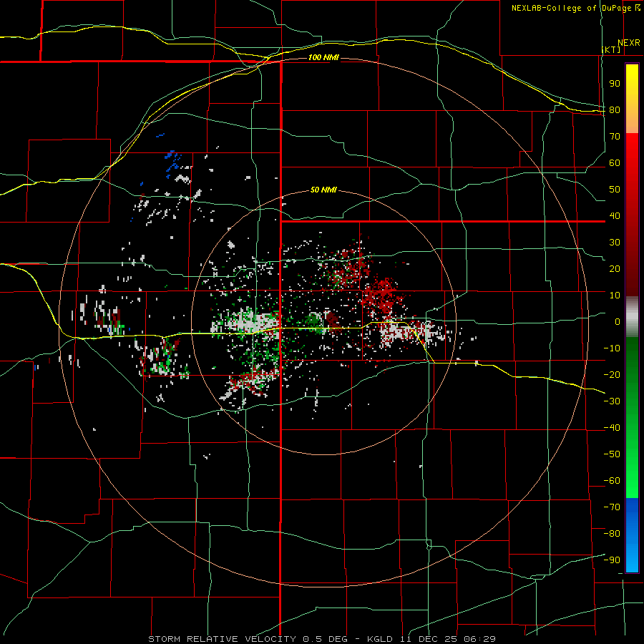Click the positive "30" scale value
This screenshot has width=644, height=644.
615,243
